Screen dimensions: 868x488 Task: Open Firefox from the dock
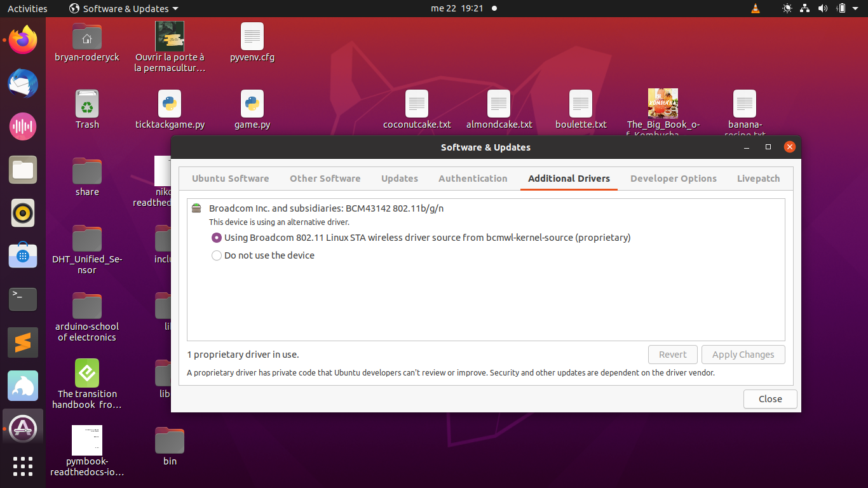(x=23, y=40)
